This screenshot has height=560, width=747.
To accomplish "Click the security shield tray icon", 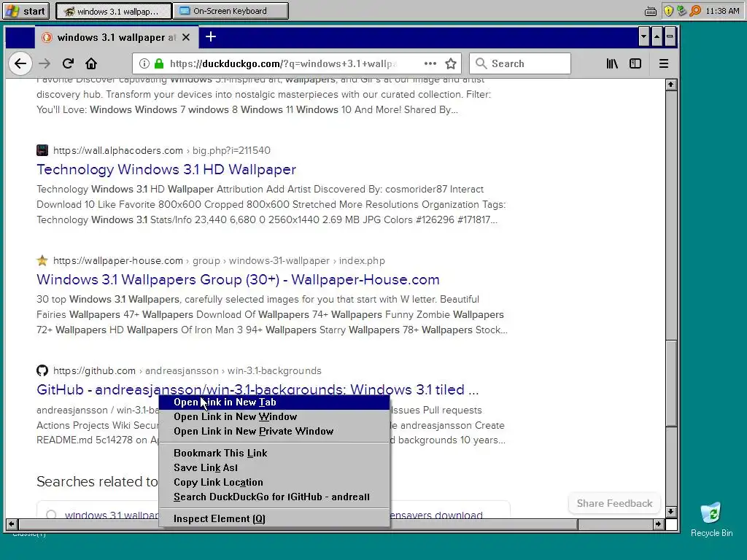I will pyautogui.click(x=668, y=10).
